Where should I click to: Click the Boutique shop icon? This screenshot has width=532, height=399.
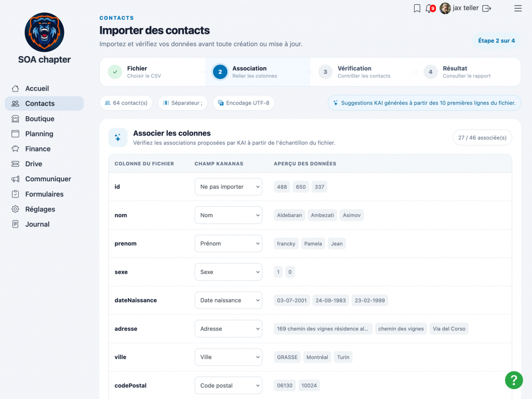pyautogui.click(x=15, y=119)
